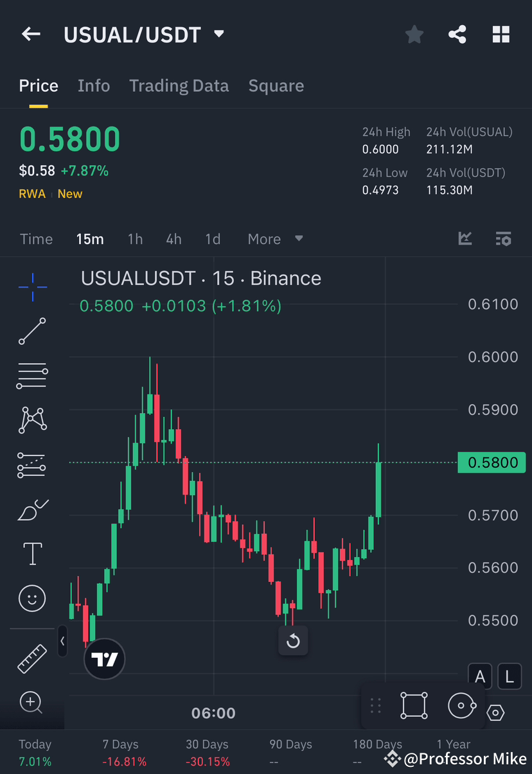Screen dimensions: 532x774
Task: Select the trend line drawing tool
Action: (31, 331)
